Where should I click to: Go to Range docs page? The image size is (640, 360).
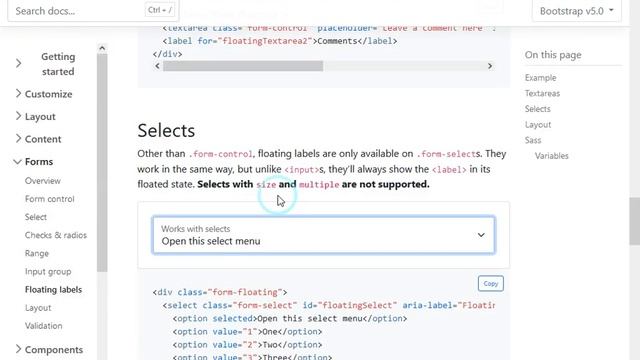[x=37, y=253]
